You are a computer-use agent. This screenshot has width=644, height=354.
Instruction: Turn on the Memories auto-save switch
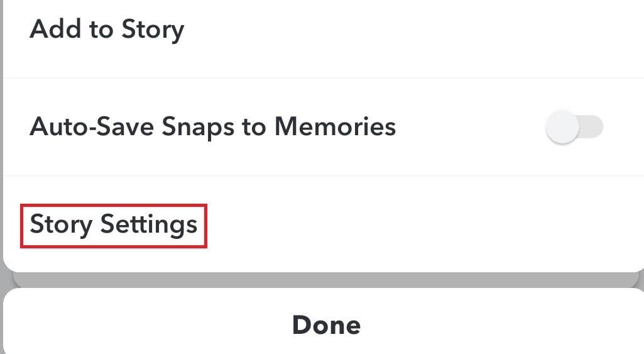(574, 127)
